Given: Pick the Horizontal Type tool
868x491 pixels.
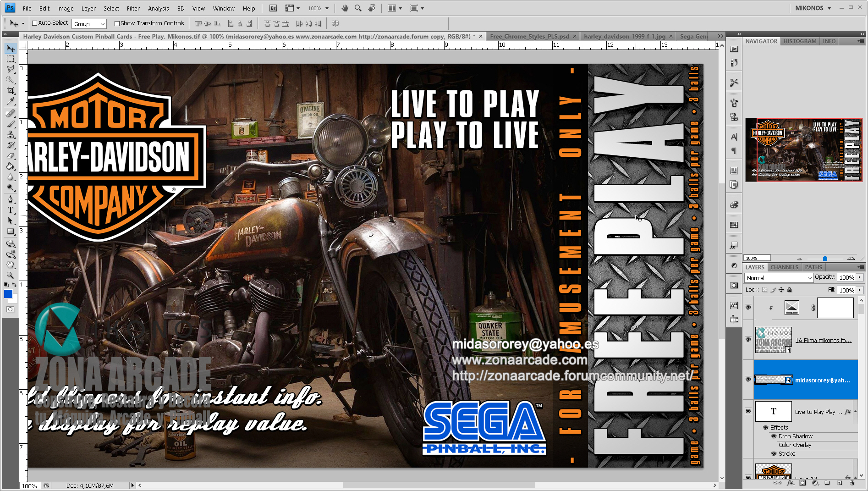Looking at the screenshot, I should click(x=11, y=210).
